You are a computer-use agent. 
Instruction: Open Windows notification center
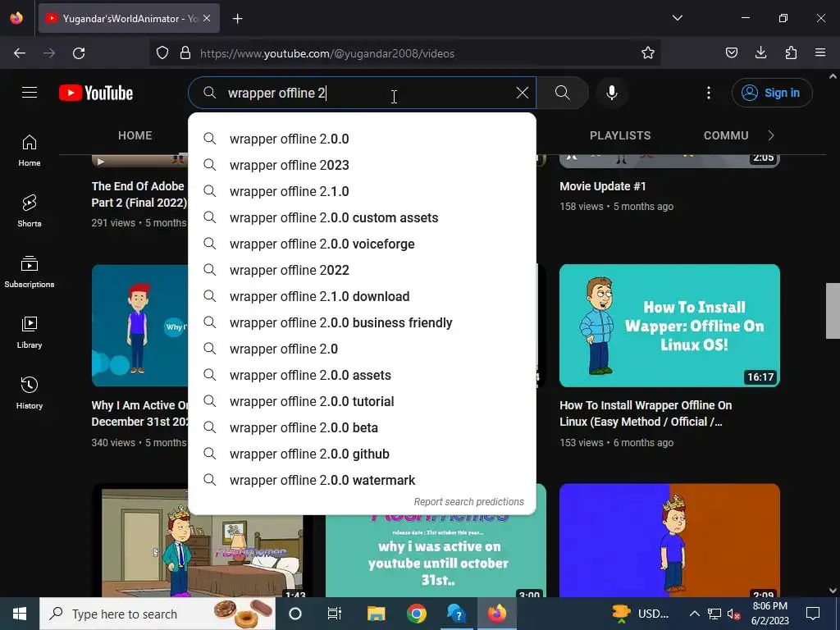click(x=813, y=614)
